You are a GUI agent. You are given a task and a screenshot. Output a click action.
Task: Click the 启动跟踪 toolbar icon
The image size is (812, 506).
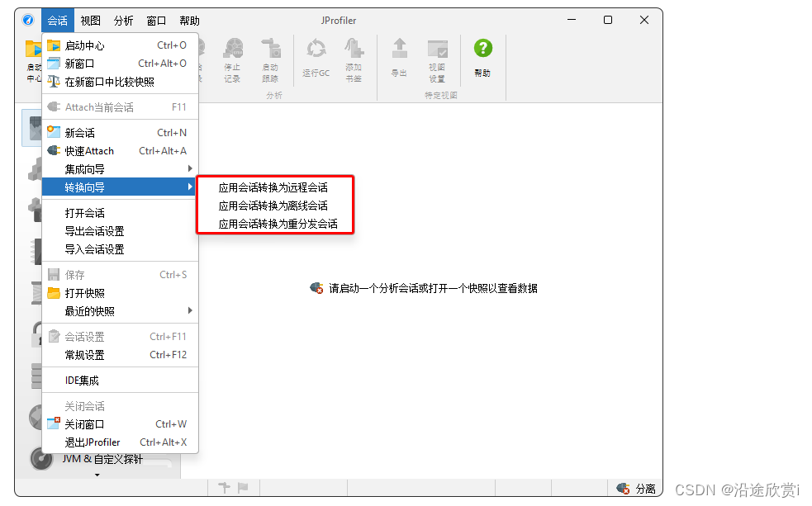(270, 48)
